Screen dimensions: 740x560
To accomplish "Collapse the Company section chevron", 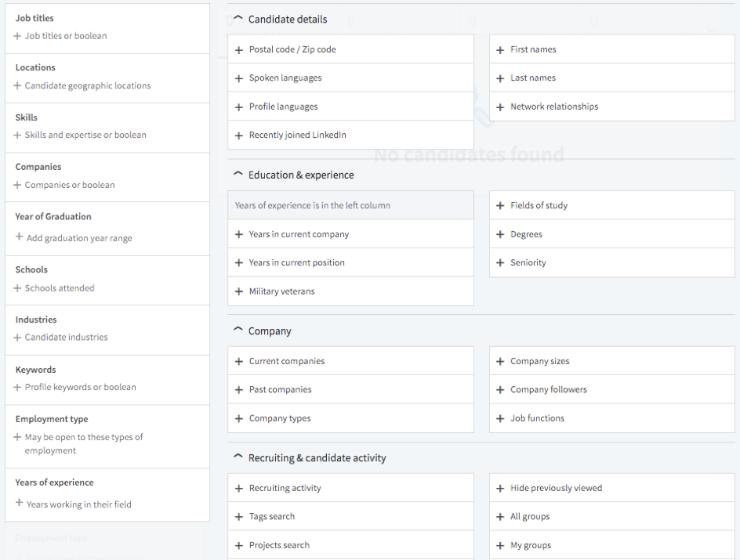I will click(x=238, y=330).
